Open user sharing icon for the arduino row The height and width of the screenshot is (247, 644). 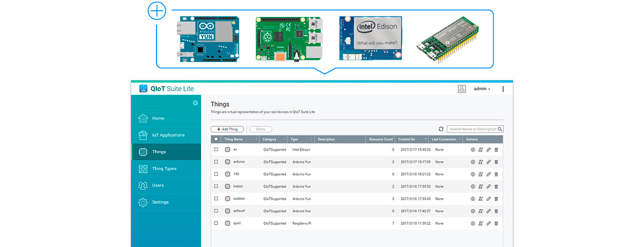pos(481,162)
